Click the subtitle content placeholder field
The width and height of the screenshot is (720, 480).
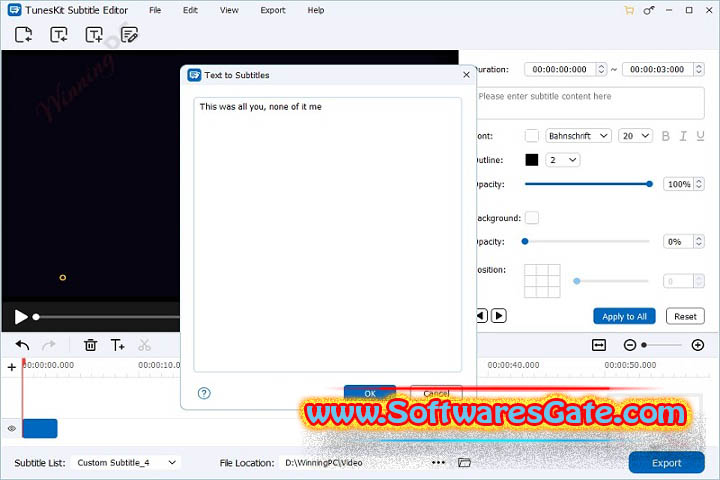(x=591, y=103)
